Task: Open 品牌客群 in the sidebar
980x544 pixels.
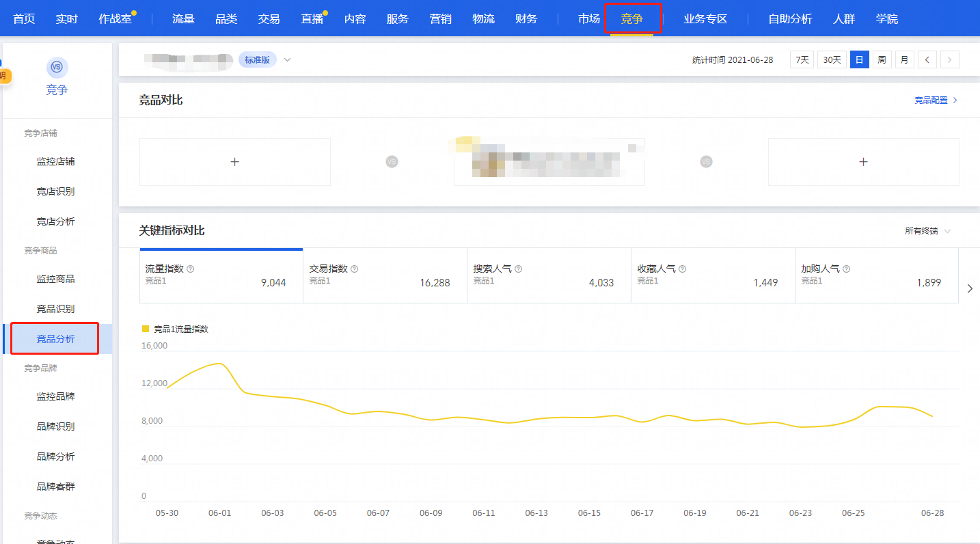Action: tap(55, 487)
